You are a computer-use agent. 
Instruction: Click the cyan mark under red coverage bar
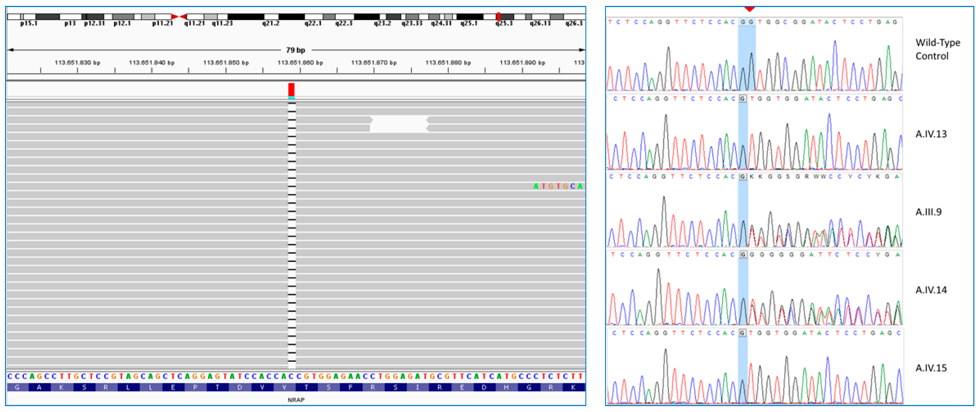291,98
